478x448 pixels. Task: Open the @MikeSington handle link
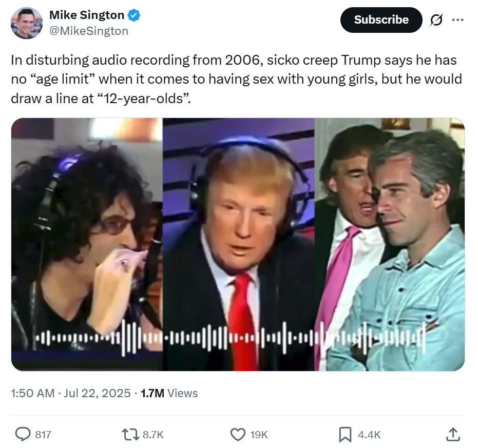89,31
